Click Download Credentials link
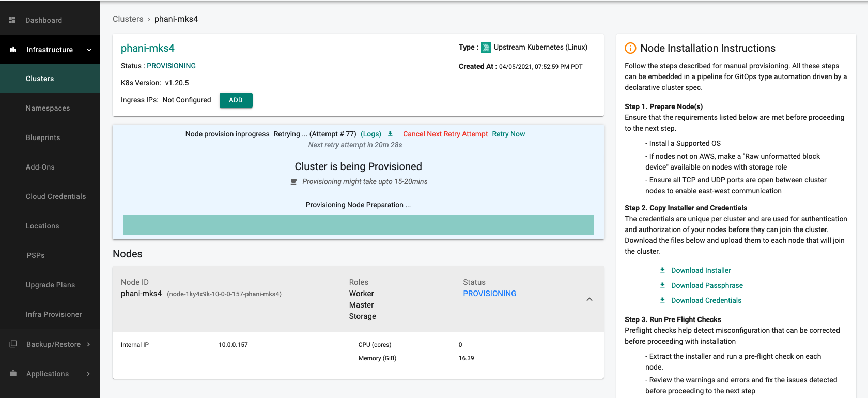This screenshot has width=868, height=398. click(x=706, y=300)
